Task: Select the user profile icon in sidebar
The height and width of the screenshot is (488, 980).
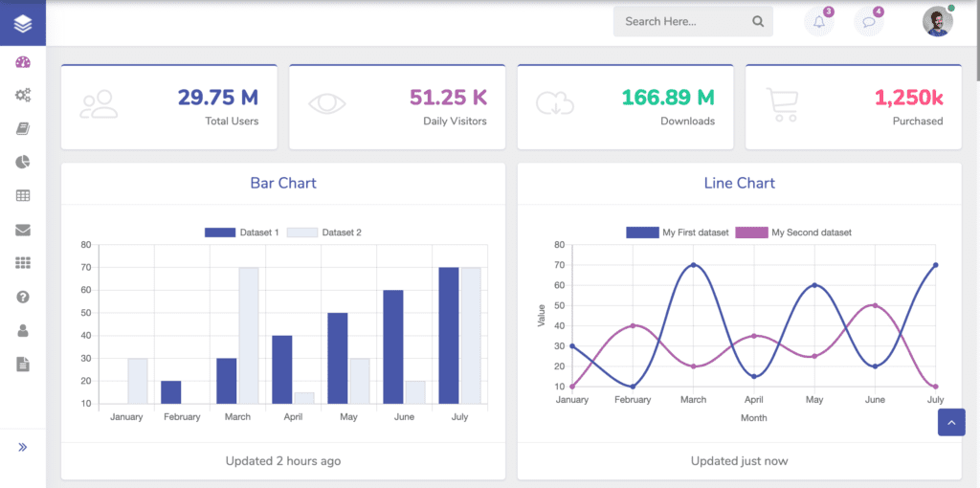Action: click(23, 330)
